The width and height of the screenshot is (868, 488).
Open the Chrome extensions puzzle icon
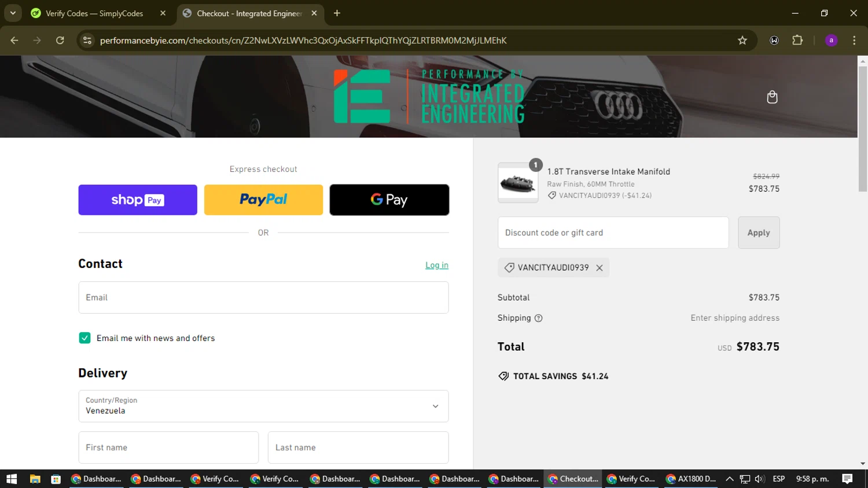click(x=797, y=40)
